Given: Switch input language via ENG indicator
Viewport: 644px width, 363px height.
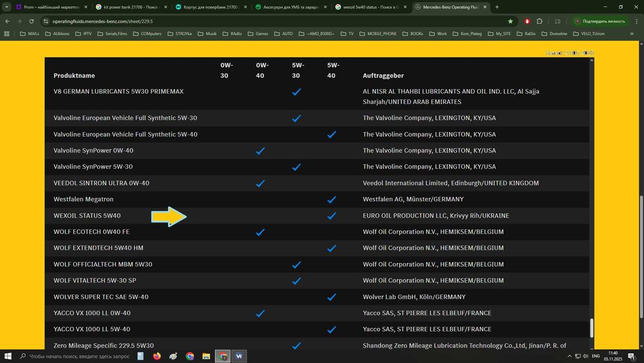Looking at the screenshot, I should [596, 356].
